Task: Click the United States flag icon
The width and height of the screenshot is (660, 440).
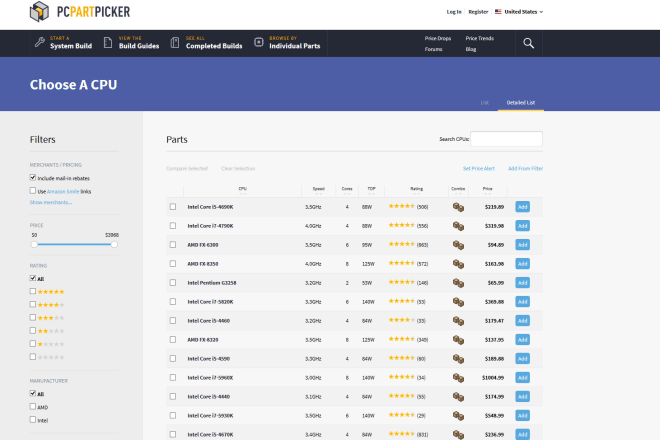Action: click(x=498, y=12)
